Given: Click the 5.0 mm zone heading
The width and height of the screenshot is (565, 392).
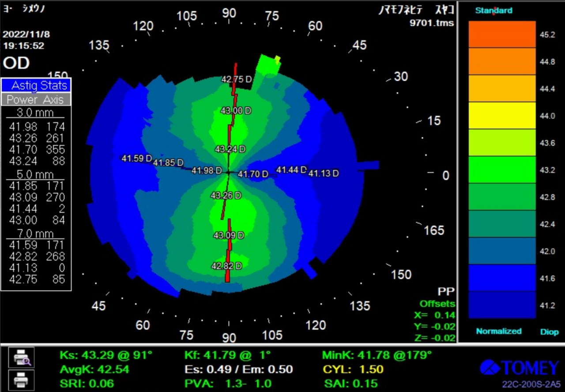Looking at the screenshot, I should tap(35, 174).
